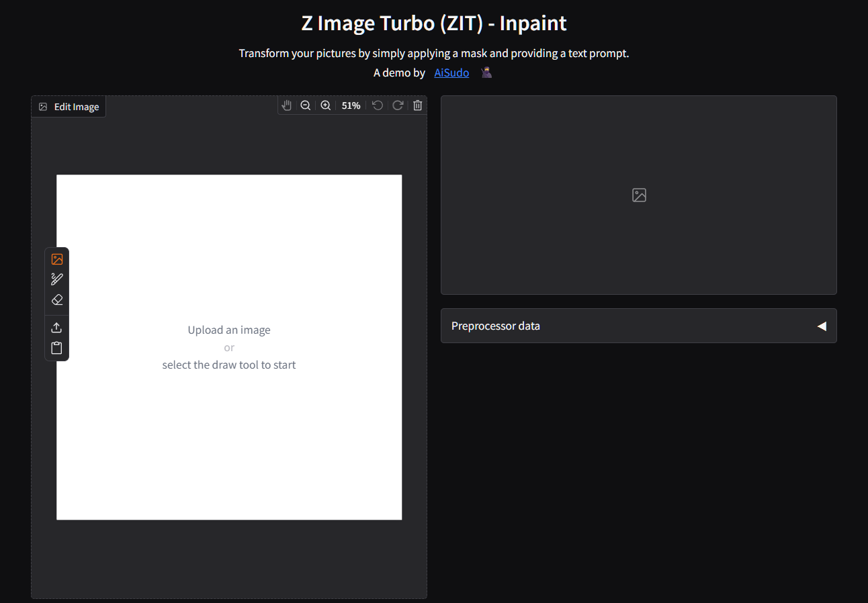Select the image tool in side toolbar
This screenshot has height=603, width=868.
coord(57,259)
